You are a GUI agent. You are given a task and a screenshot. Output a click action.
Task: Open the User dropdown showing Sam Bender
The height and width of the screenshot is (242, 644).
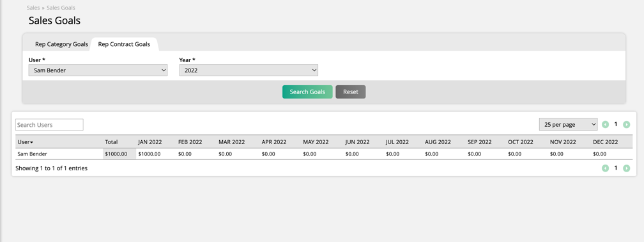(98, 70)
